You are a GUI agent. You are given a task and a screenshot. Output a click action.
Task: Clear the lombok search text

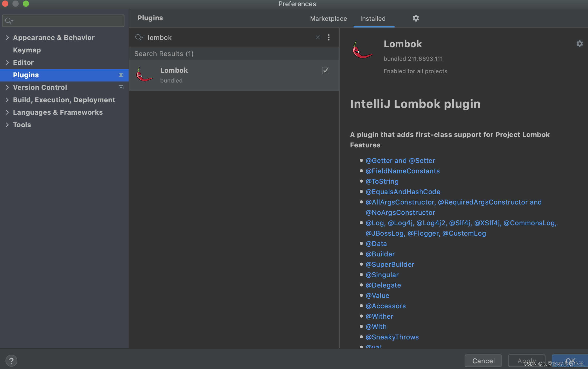[318, 37]
